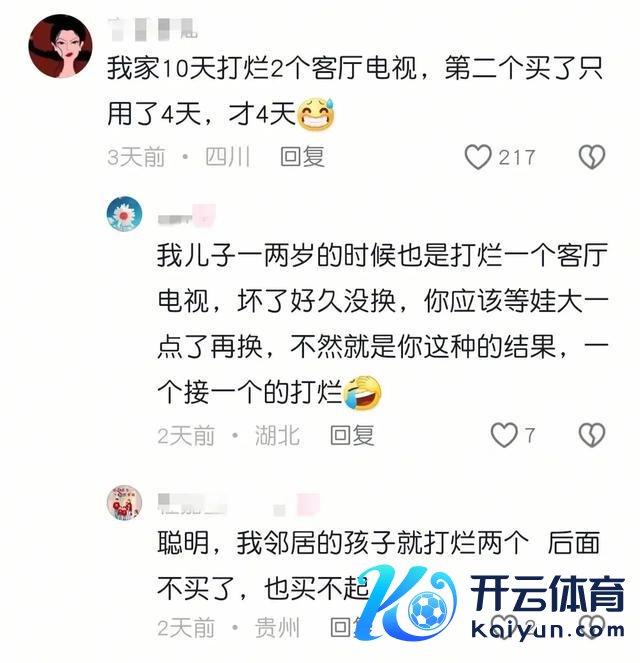Select the 217 like count number

(517, 157)
